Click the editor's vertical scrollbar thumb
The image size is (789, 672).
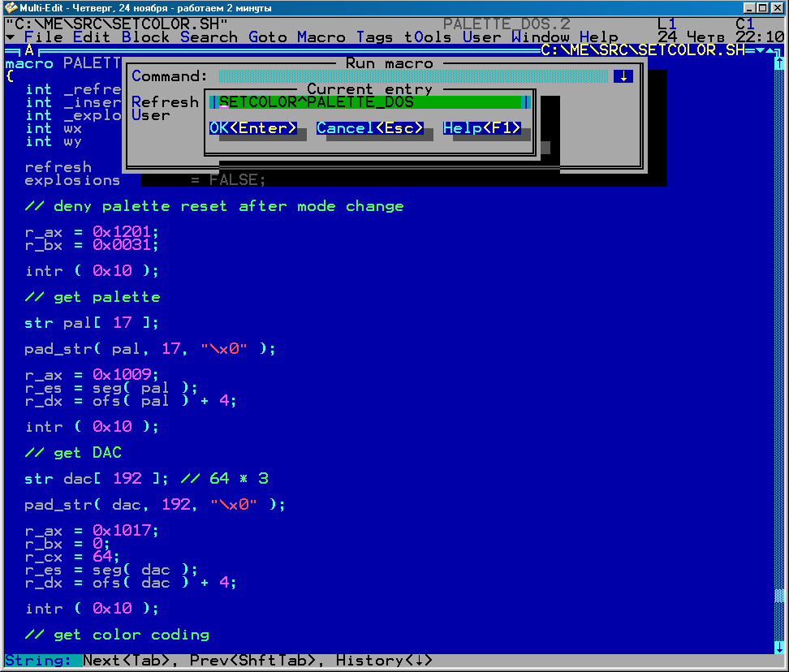click(779, 596)
